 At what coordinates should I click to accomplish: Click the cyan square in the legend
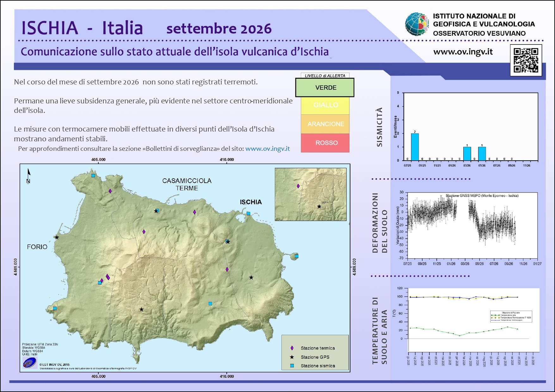click(292, 366)
